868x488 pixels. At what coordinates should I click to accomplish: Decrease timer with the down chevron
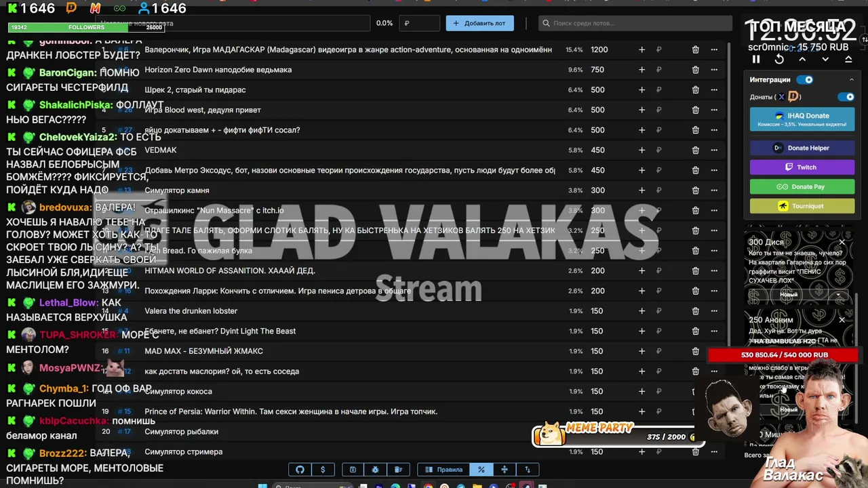coord(825,60)
